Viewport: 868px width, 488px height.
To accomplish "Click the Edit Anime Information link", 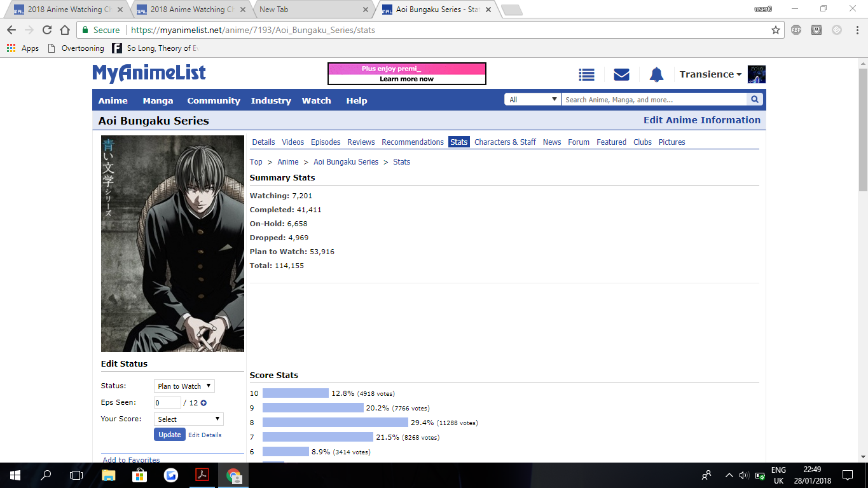I will [702, 120].
